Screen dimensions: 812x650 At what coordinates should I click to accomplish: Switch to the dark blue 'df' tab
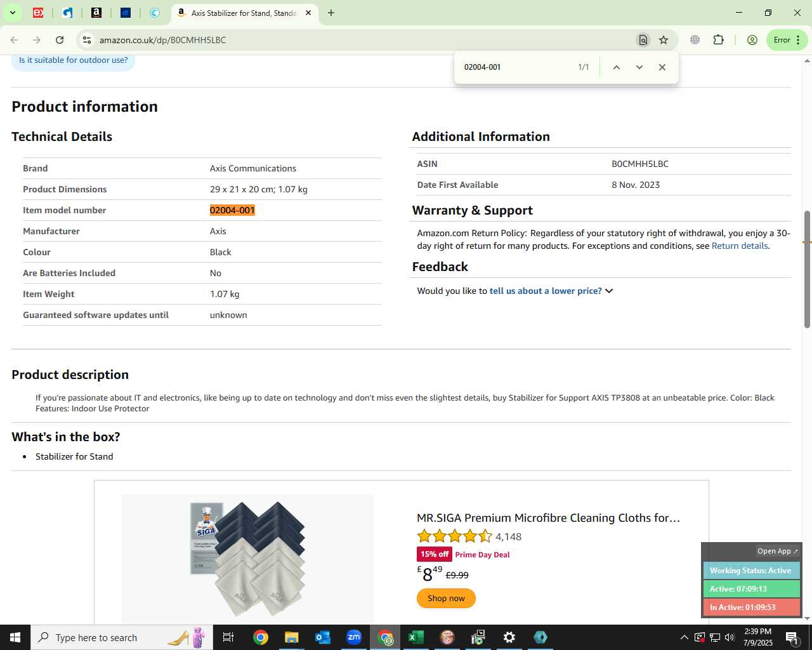tap(126, 13)
